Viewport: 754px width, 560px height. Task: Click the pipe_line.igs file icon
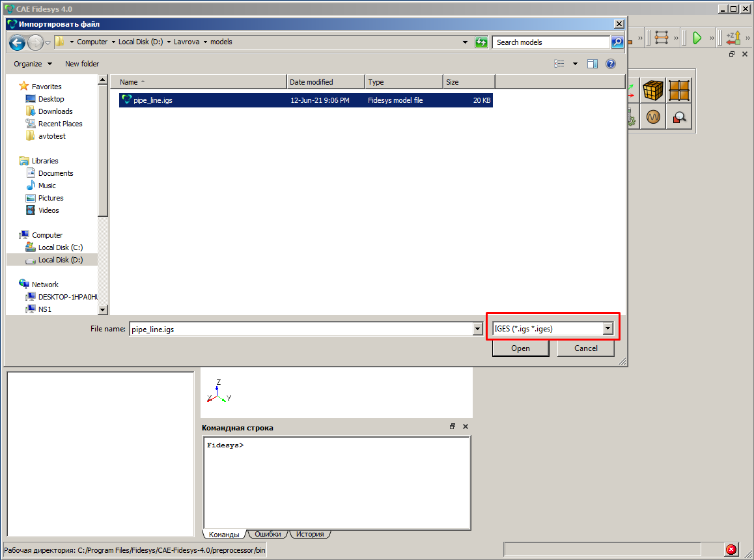(126, 100)
